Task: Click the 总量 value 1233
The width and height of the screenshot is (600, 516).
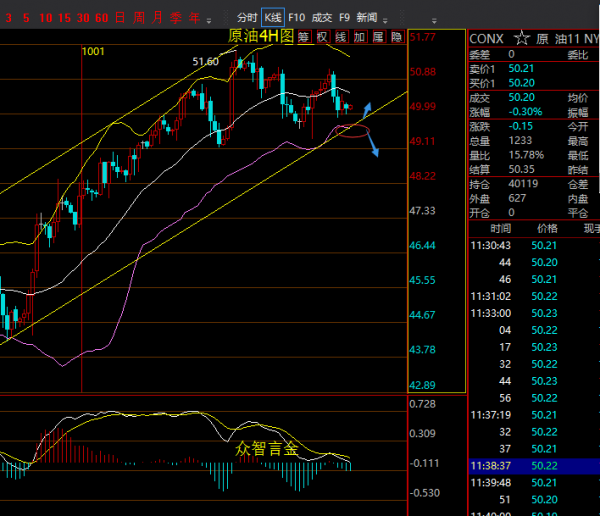Action: (520, 140)
